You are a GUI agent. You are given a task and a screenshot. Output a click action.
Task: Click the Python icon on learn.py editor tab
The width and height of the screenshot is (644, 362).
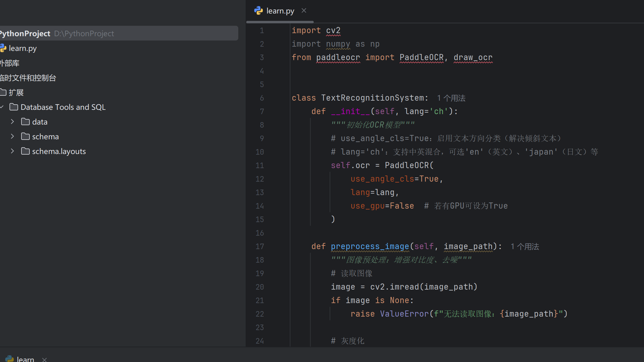click(x=258, y=11)
